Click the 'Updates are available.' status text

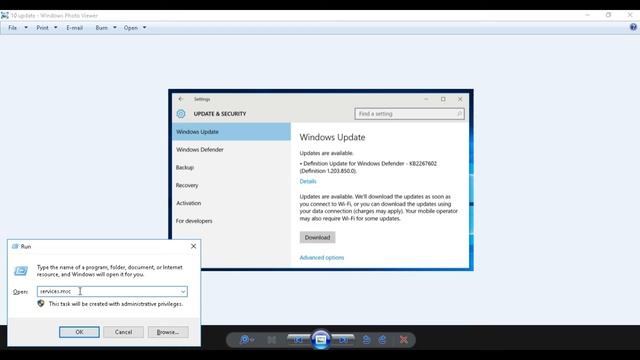327,153
